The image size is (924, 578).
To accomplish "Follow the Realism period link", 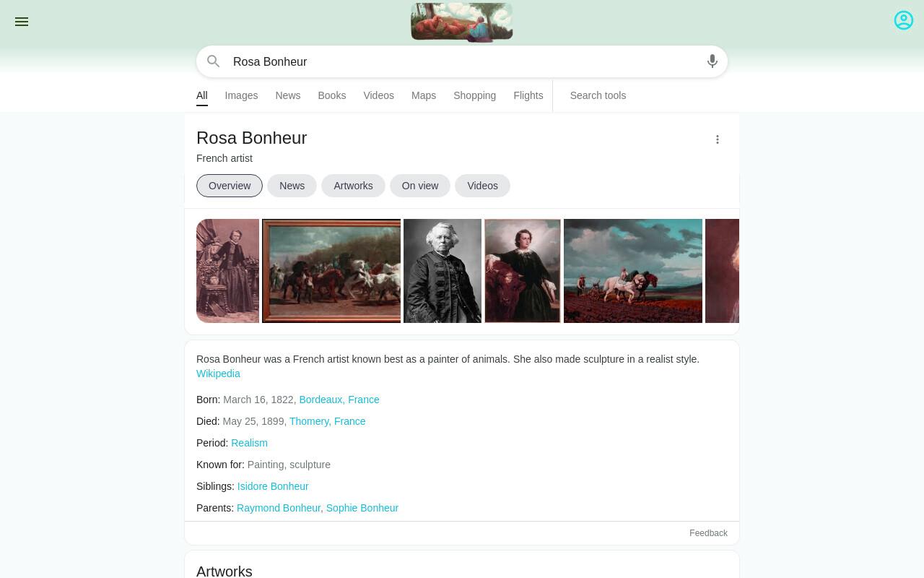I will pos(249,443).
